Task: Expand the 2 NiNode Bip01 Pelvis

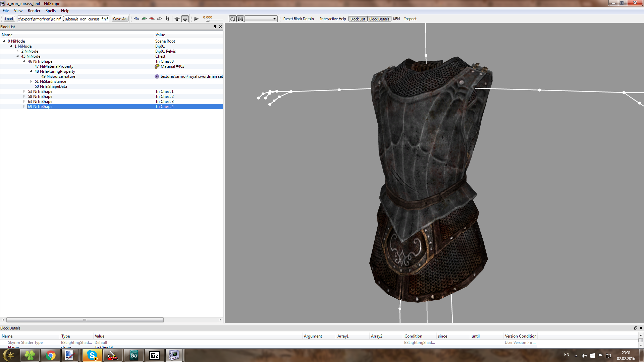Action: (x=17, y=51)
